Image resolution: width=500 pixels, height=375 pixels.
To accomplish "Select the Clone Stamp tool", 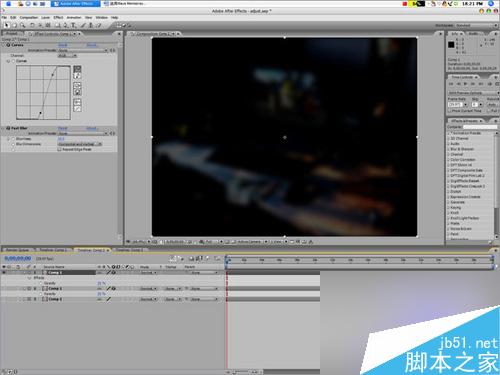I will (x=91, y=25).
